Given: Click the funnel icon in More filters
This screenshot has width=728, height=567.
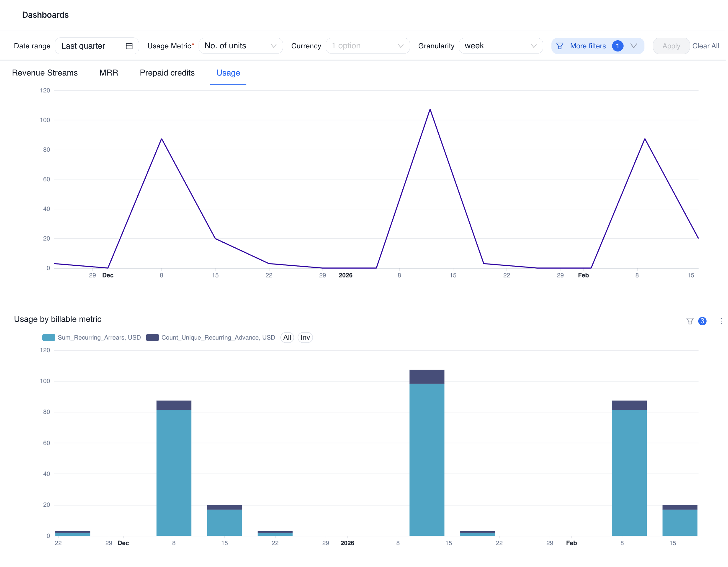Looking at the screenshot, I should (560, 46).
